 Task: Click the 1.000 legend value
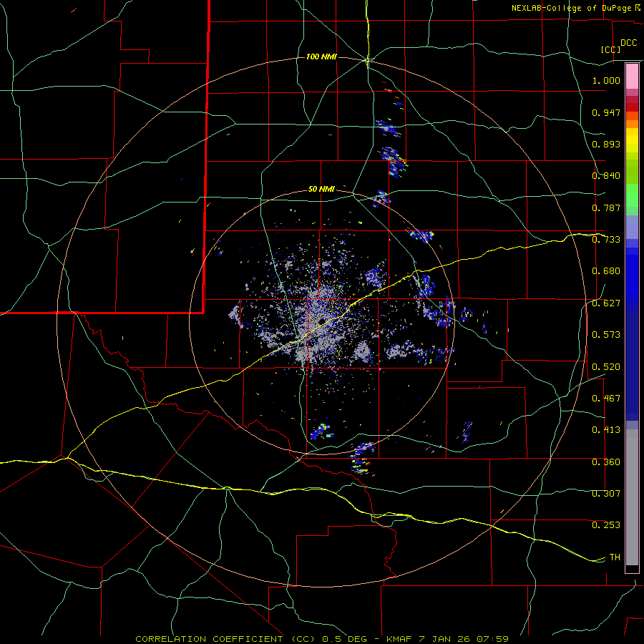(606, 80)
